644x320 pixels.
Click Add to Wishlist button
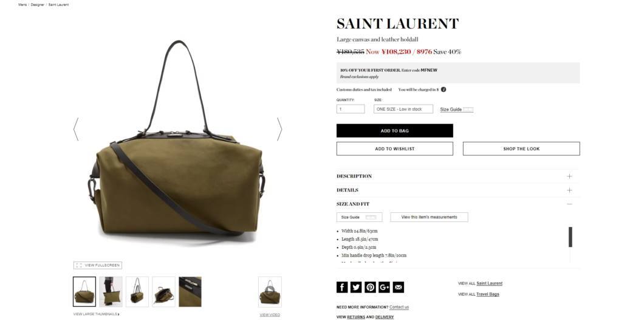(x=395, y=149)
